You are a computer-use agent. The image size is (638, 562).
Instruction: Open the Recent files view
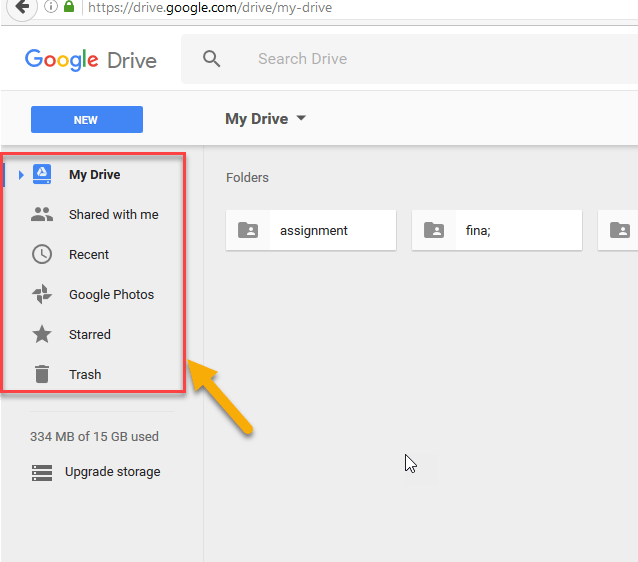(x=89, y=255)
